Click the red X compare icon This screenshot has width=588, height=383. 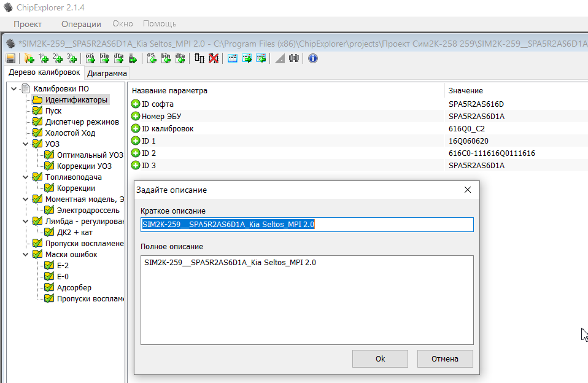[x=214, y=58]
